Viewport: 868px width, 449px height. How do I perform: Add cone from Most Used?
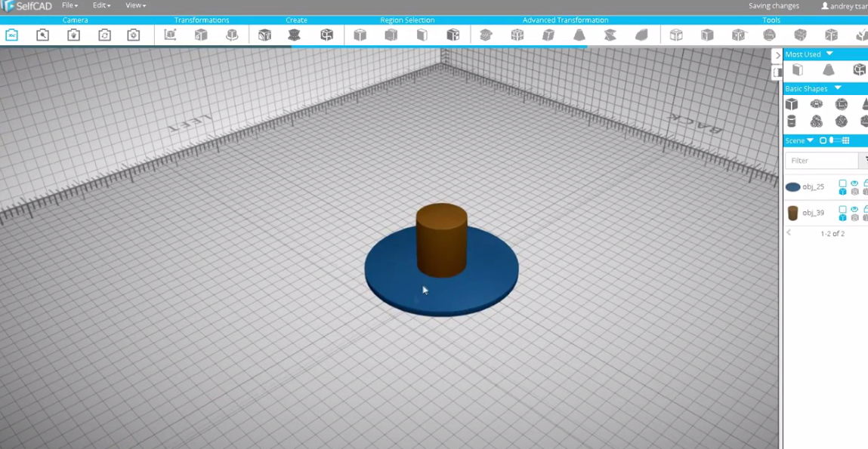pos(828,69)
